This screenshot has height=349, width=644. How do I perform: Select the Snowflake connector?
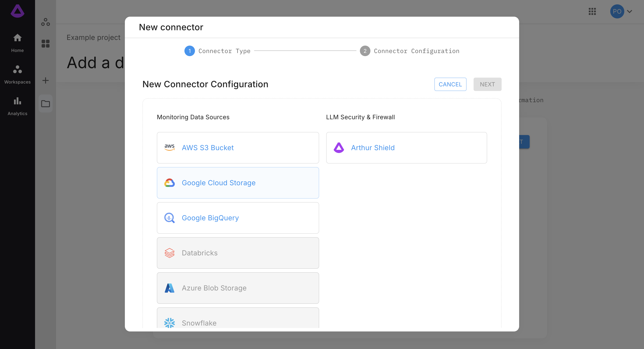coord(238,318)
